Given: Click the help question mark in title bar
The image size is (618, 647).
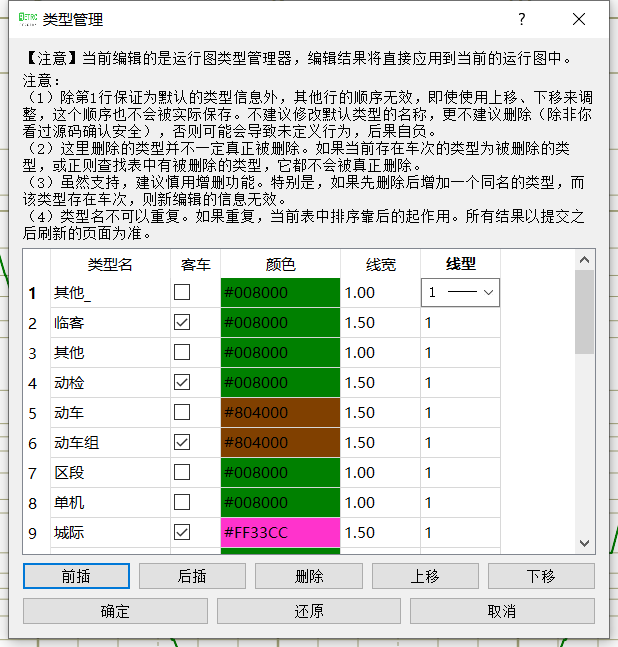Looking at the screenshot, I should (521, 19).
